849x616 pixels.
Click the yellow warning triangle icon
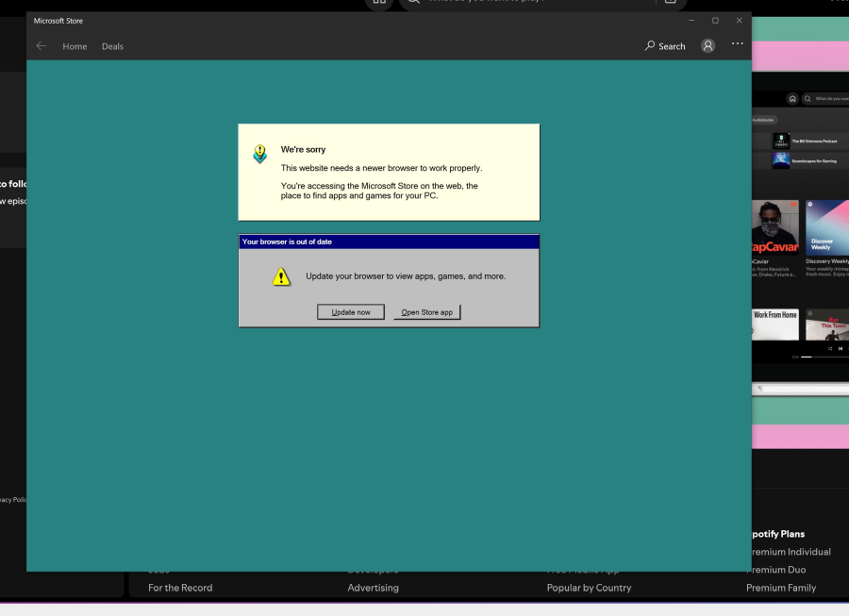point(281,276)
